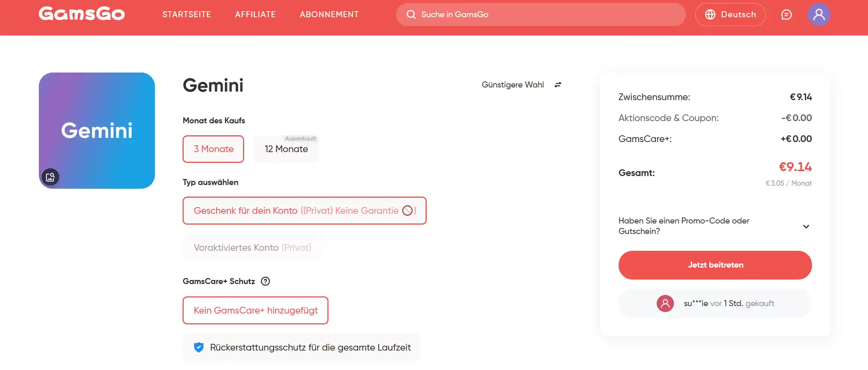The width and height of the screenshot is (868, 370).
Task: Choose Voraktiviertes Konto type
Action: 253,248
